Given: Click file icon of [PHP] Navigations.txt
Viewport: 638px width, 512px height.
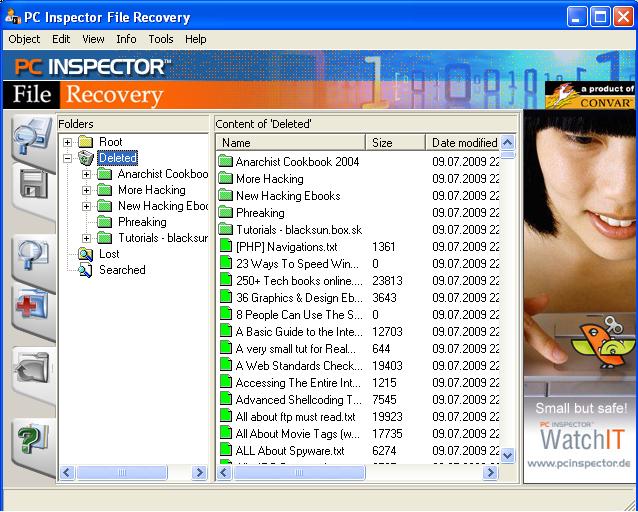Looking at the screenshot, I should click(225, 246).
